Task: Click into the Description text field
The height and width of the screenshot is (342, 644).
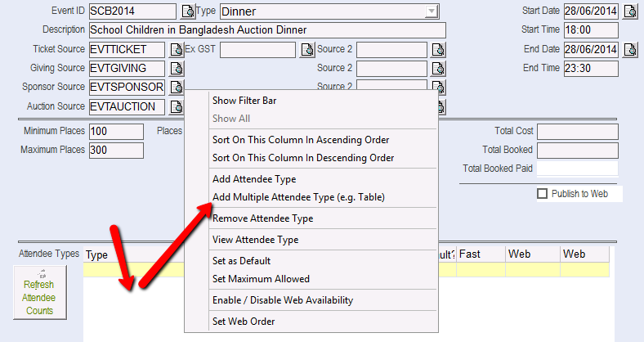Action: click(x=266, y=30)
